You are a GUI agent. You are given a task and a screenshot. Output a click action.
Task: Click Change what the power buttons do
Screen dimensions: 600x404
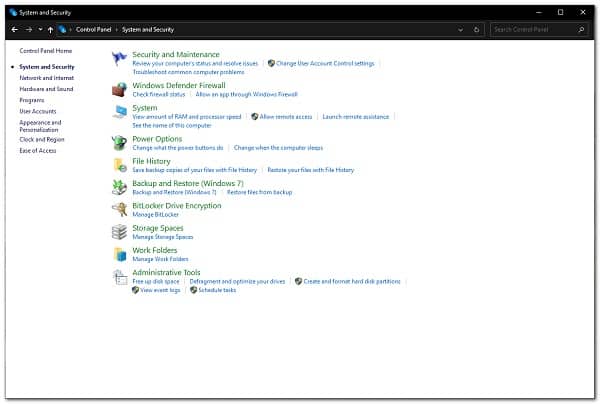click(x=178, y=147)
